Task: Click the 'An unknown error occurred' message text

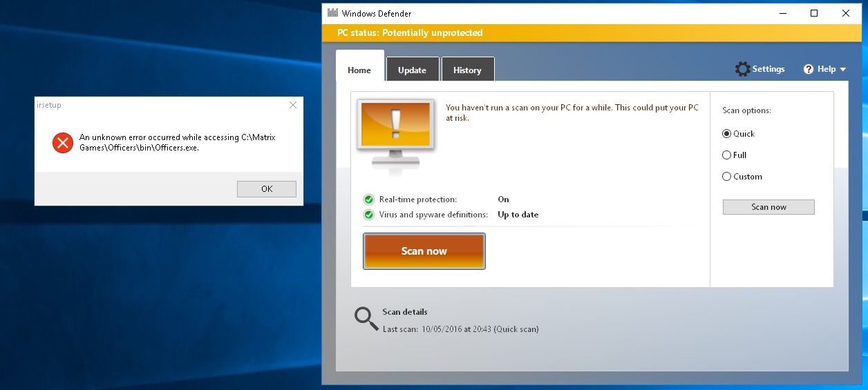Action: point(178,142)
